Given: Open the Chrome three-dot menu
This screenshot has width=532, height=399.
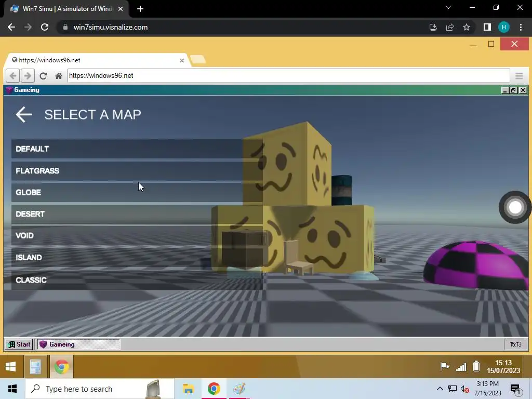Looking at the screenshot, I should point(521,27).
